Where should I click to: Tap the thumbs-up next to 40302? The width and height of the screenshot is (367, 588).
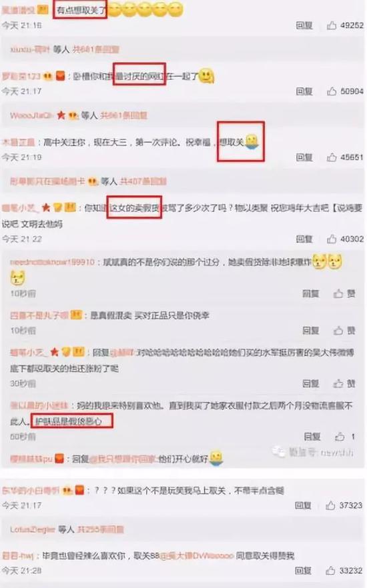(332, 239)
